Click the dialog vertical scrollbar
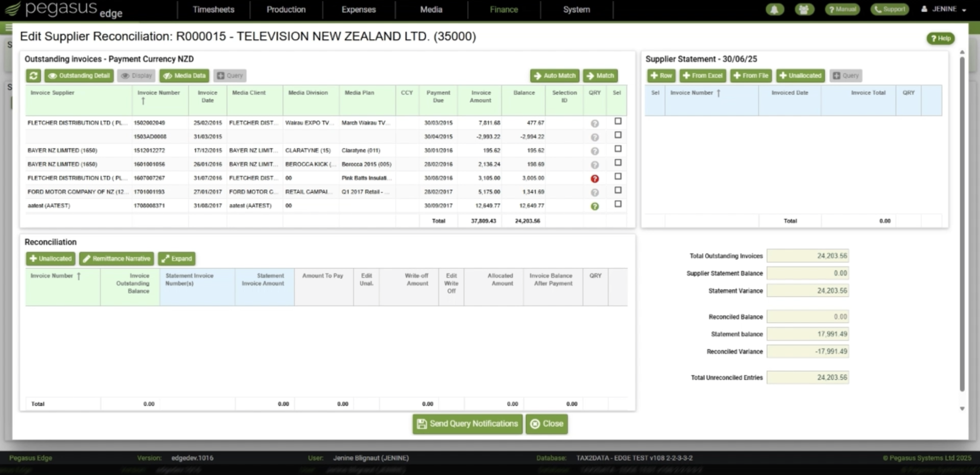The height and width of the screenshot is (475, 980). click(962, 223)
